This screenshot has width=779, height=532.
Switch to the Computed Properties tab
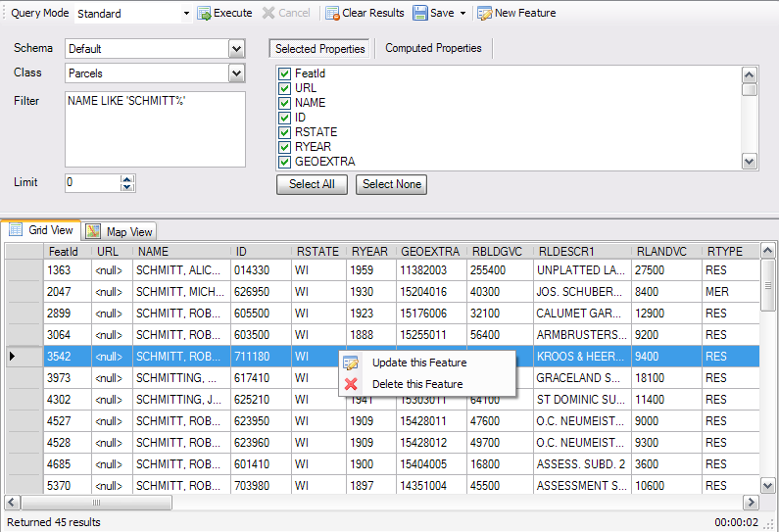click(x=433, y=48)
